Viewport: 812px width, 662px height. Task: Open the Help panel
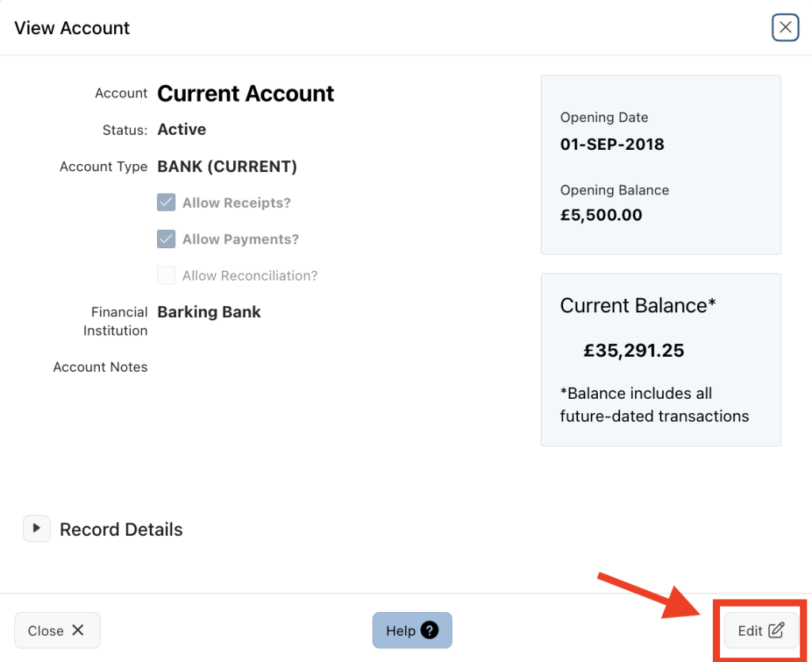412,630
